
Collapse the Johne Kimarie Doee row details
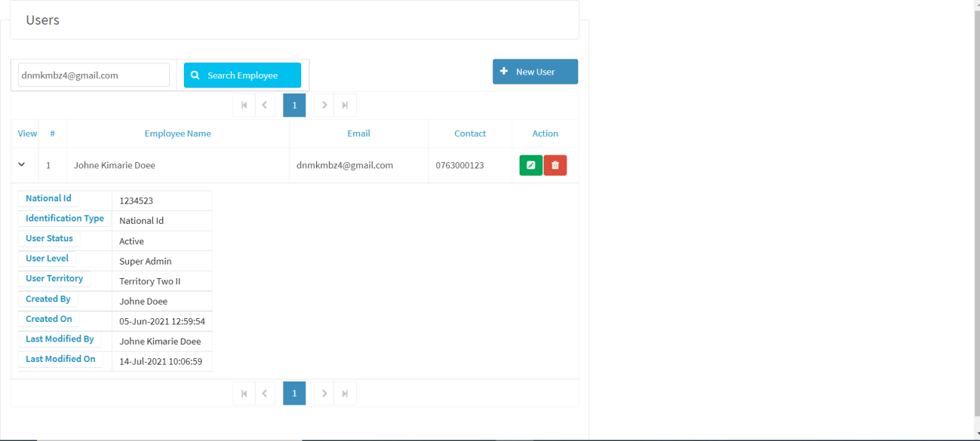point(22,164)
